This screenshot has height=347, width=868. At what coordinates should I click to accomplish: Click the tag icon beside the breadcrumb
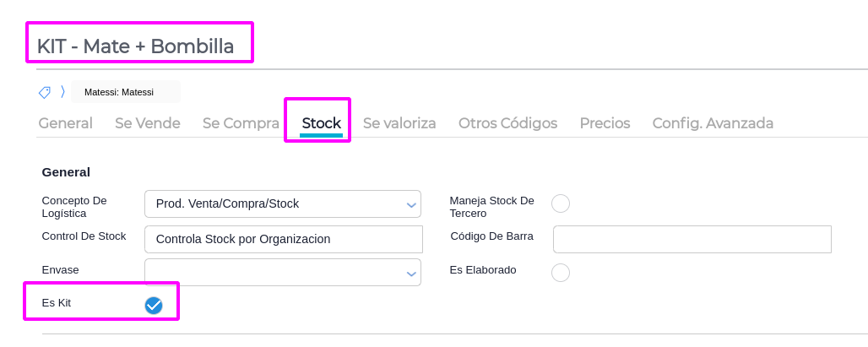(44, 92)
